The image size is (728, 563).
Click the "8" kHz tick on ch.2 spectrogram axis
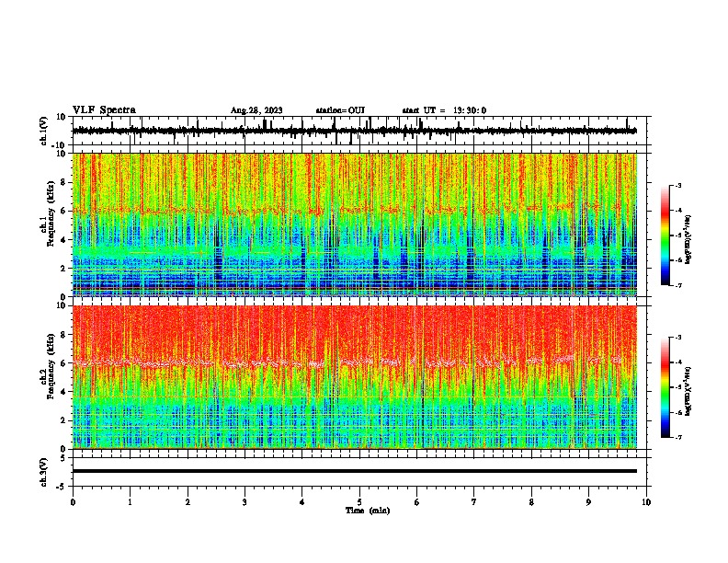click(64, 335)
